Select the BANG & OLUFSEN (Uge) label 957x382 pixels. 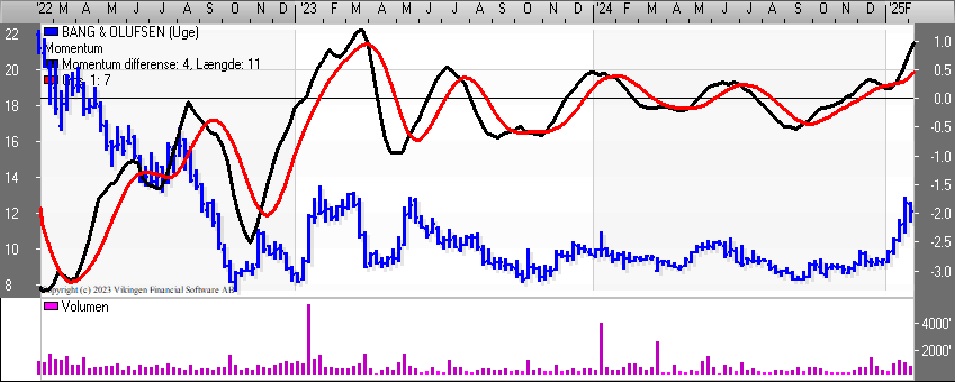130,32
